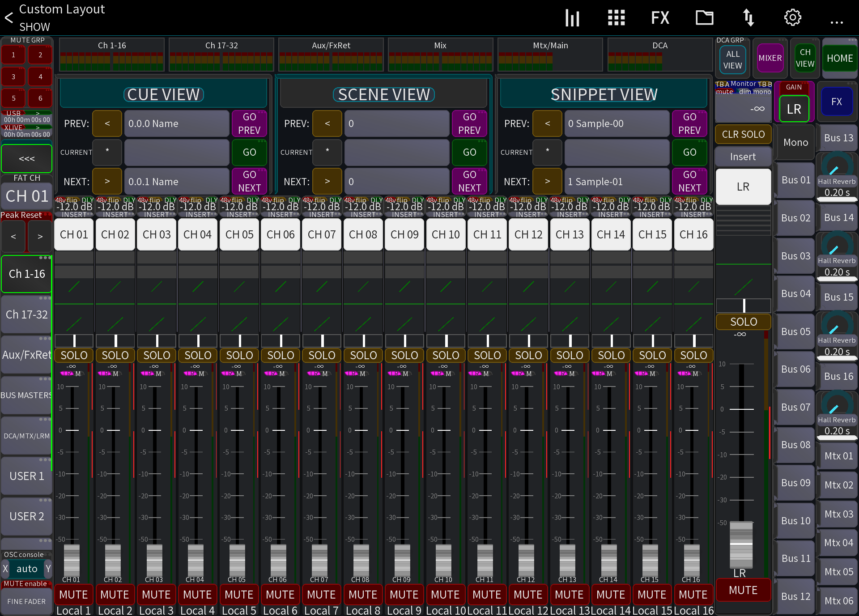Click the Snippet View previous arrow button
The height and width of the screenshot is (616, 859).
[x=547, y=123]
